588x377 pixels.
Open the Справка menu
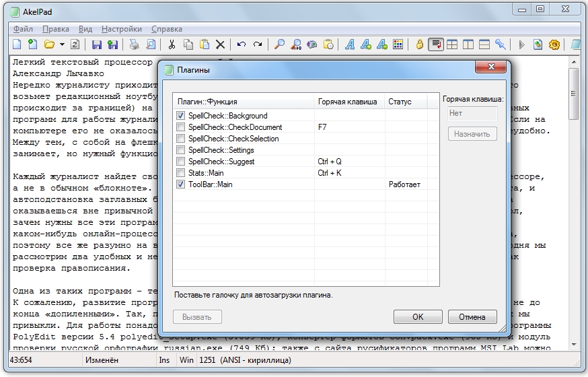[x=166, y=29]
